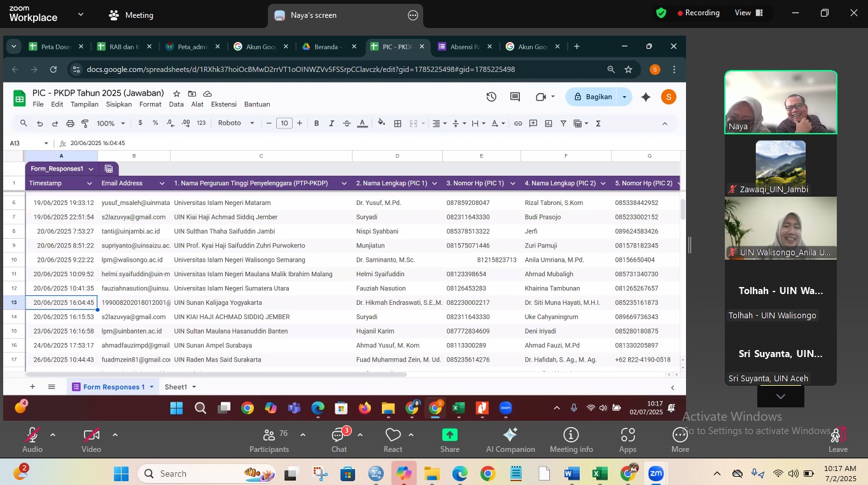Image resolution: width=868 pixels, height=485 pixels.
Task: Open the Participants panel in Zoom
Action: pos(269,439)
